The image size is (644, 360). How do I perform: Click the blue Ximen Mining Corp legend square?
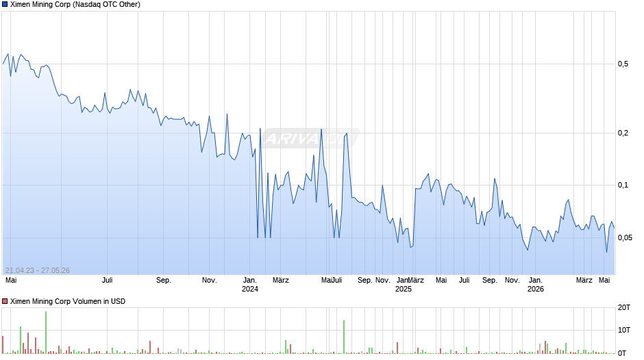click(x=5, y=5)
